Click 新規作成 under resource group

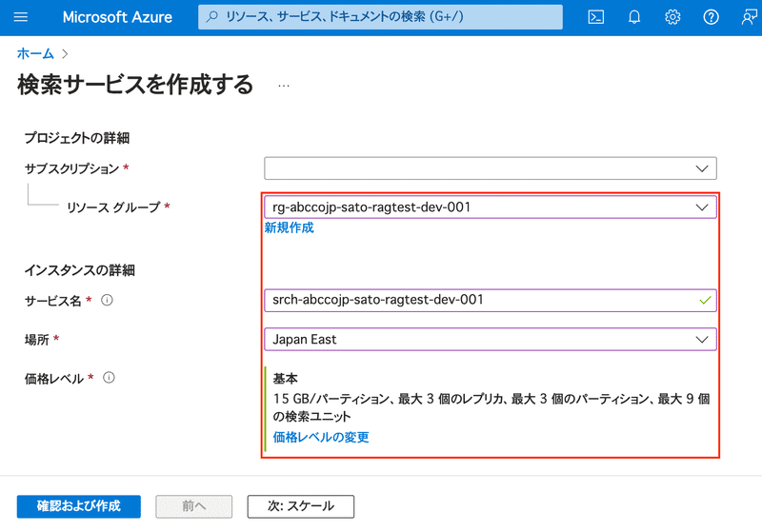[290, 227]
